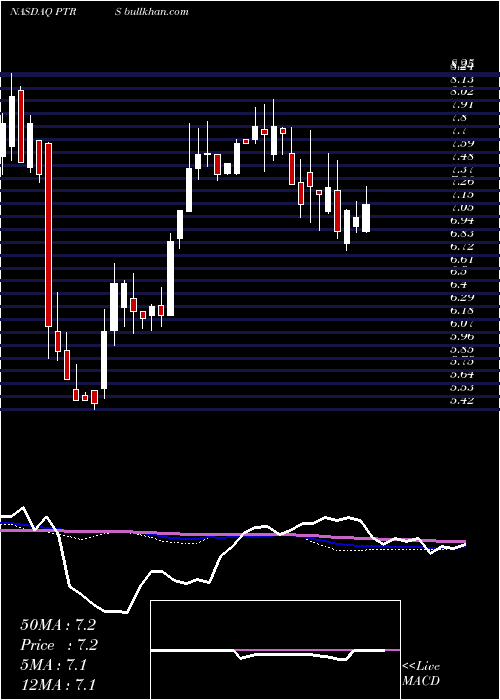Click the 5.53 price axis label
Screen dimensions: 500x700
462,388
